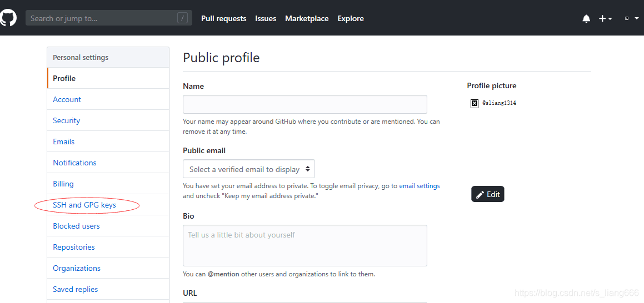
Task: Open Pull requests in the top navigation
Action: (x=223, y=18)
